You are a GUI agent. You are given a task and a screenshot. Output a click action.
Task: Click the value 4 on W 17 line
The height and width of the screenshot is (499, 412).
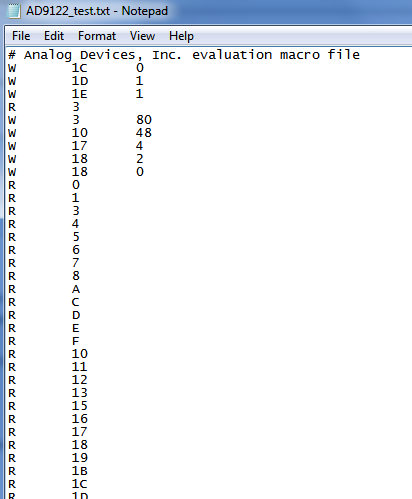click(139, 146)
